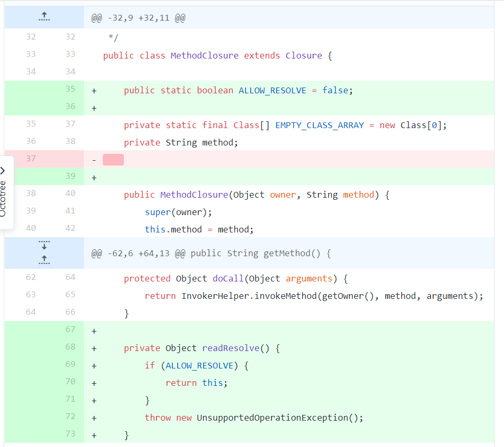Click the MethodClosure(Object owner, String method) constructor line
504x447 pixels.
[257, 195]
